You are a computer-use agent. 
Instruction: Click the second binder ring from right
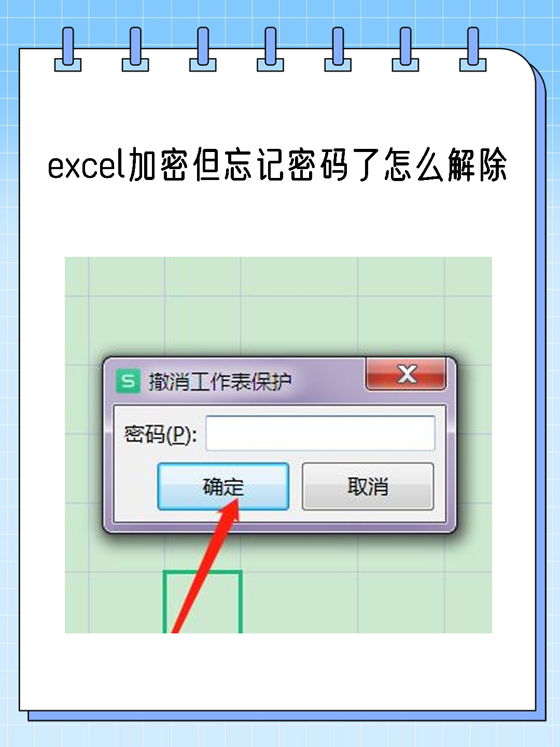(405, 49)
